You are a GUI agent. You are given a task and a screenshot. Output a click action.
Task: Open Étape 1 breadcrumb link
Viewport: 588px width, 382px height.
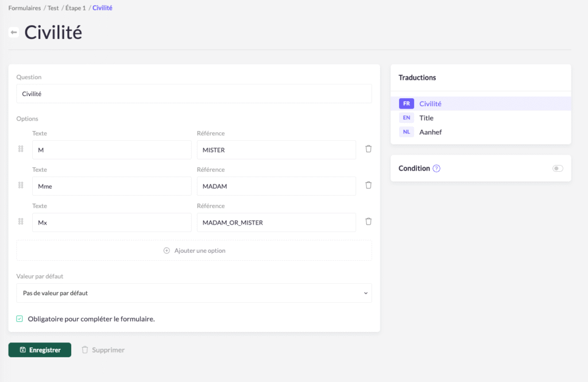point(75,8)
